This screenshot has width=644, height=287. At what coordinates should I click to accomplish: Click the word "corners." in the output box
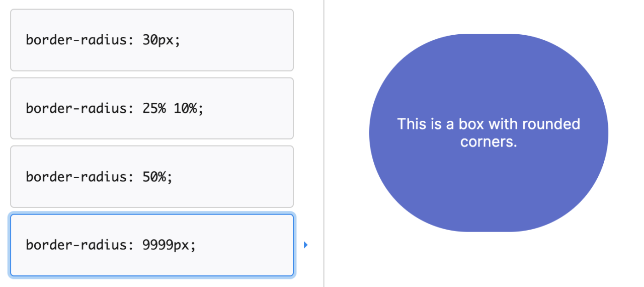(488, 142)
